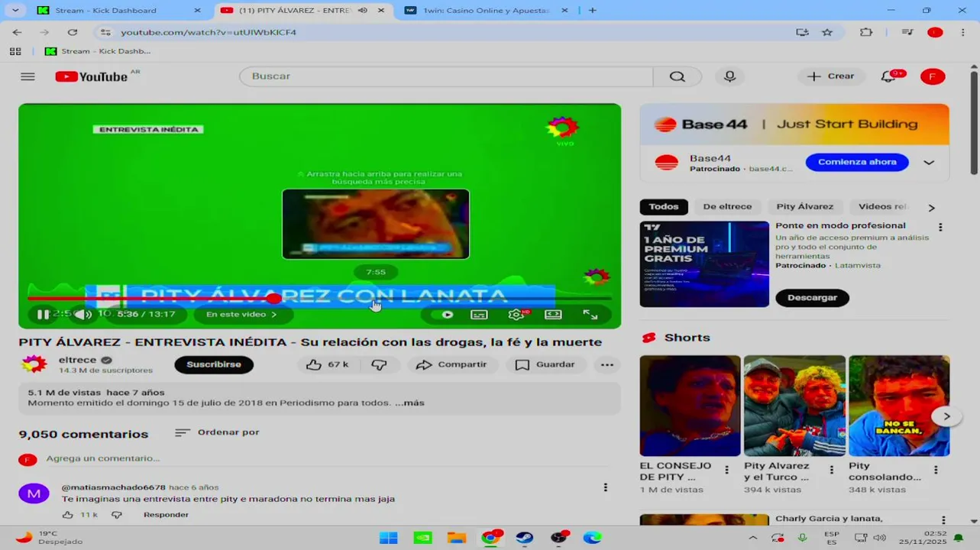The width and height of the screenshot is (980, 550).
Task: Open a new browser tab
Action: 593,11
